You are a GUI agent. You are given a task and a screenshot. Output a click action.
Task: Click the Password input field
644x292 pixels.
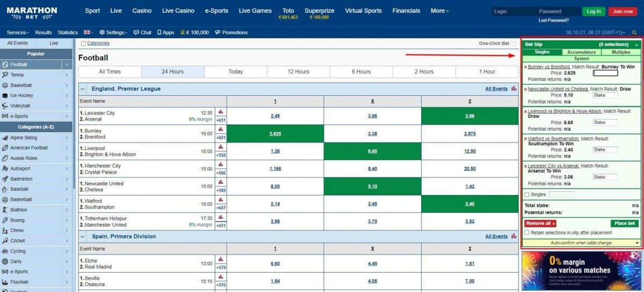559,11
